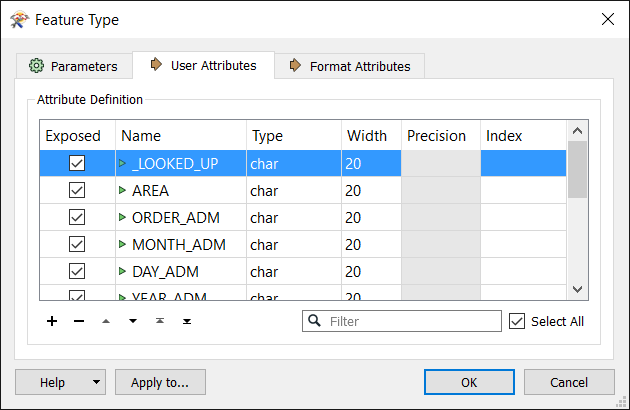This screenshot has height=410, width=630.
Task: Toggle the Select All checkbox
Action: click(517, 321)
